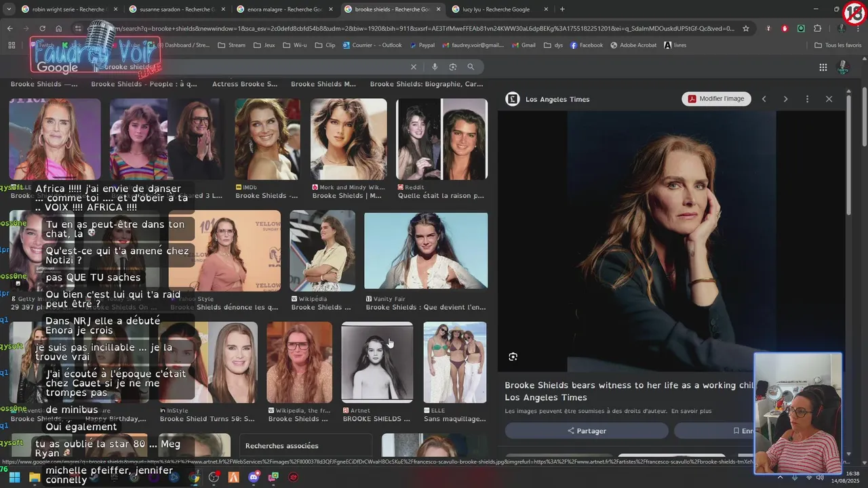
Task: Open the Google apps grid
Action: [823, 67]
